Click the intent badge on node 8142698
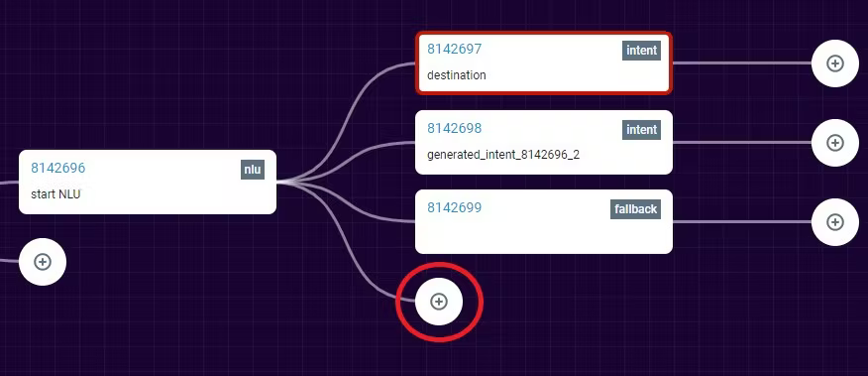868x376 pixels. [641, 130]
